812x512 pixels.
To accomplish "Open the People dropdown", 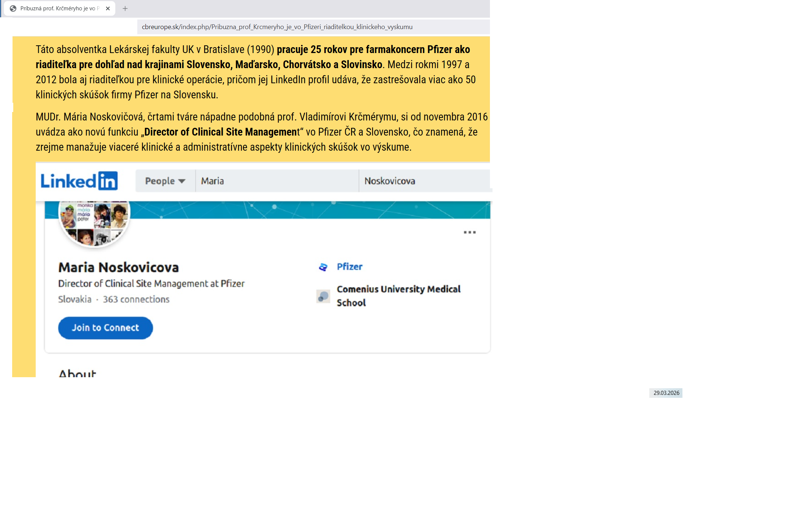I will click(165, 181).
